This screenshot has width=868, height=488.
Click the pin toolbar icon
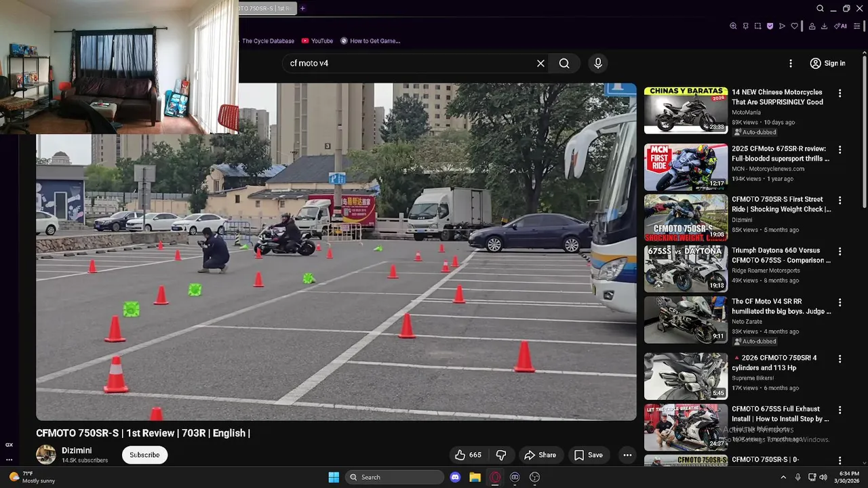[x=745, y=26]
